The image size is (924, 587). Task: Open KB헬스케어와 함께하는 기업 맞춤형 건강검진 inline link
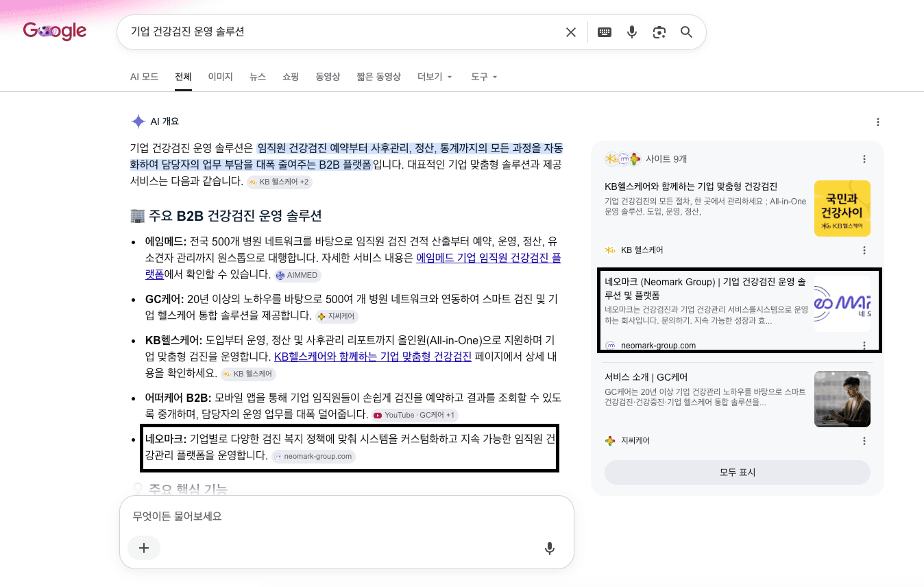pos(373,357)
